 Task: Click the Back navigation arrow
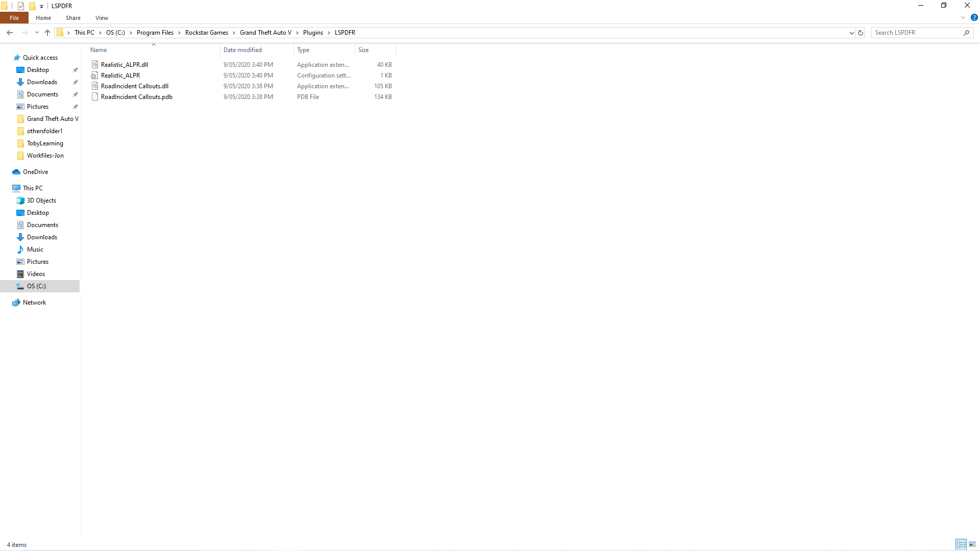click(x=10, y=33)
